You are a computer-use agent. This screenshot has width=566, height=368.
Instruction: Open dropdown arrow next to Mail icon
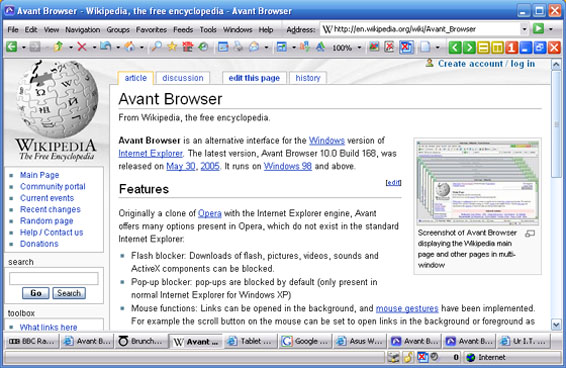(x=266, y=47)
